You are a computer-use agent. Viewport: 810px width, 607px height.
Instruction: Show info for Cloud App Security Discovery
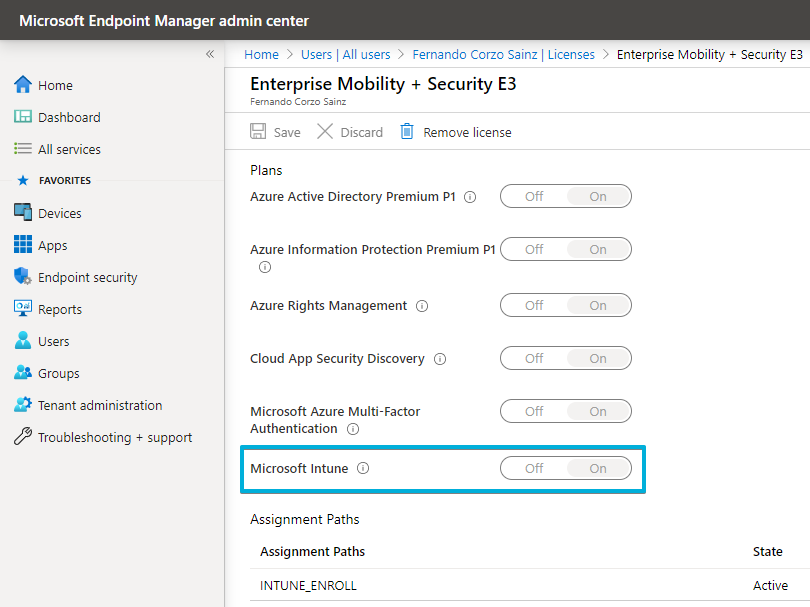click(x=440, y=359)
